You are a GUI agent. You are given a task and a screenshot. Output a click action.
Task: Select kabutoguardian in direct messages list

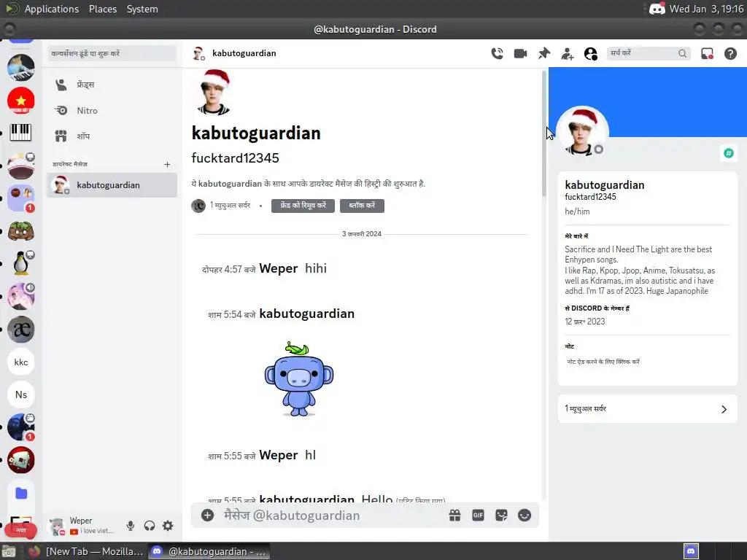112,184
